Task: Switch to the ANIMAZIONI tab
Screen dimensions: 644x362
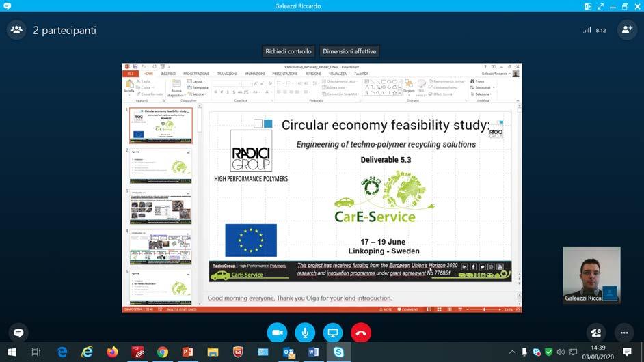Action: tap(254, 74)
